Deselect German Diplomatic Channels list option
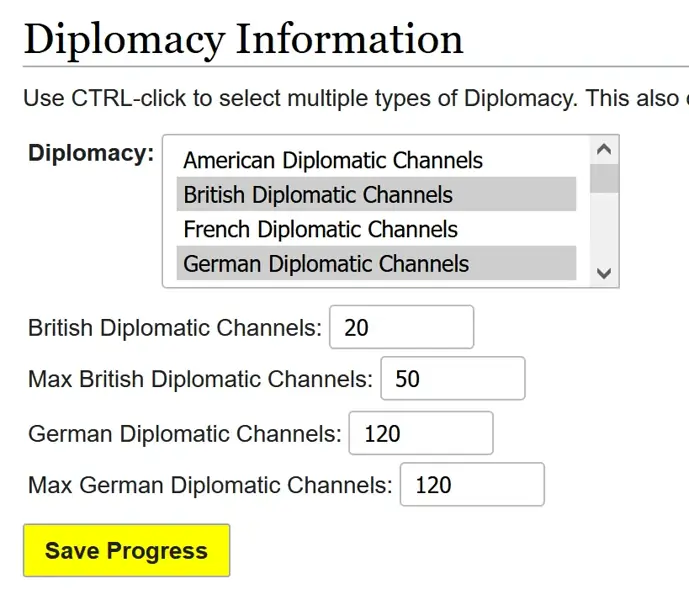The height and width of the screenshot is (600, 689). pos(326,264)
